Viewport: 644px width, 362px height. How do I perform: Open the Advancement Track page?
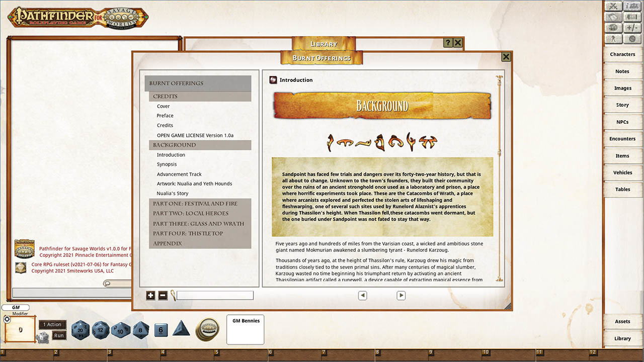click(x=179, y=174)
